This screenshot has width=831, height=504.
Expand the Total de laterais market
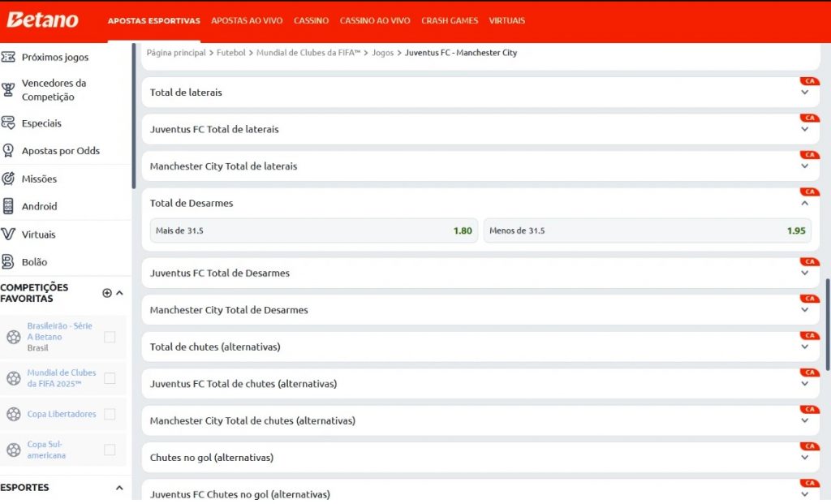[804, 93]
